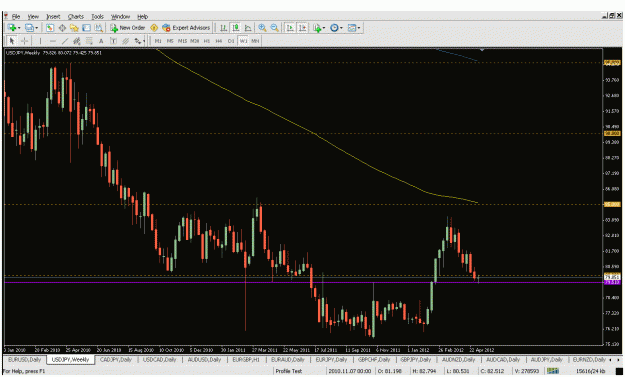Switch to the AUDNZD,Daily chart tab
Screen dimensions: 625x377
coord(458,360)
